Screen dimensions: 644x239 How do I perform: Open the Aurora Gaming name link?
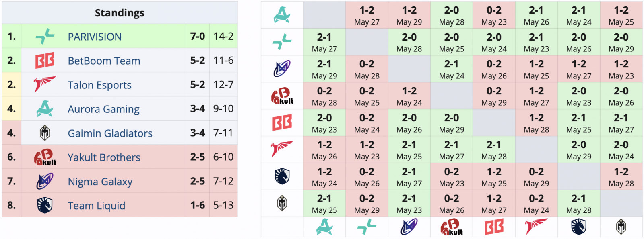pos(103,109)
